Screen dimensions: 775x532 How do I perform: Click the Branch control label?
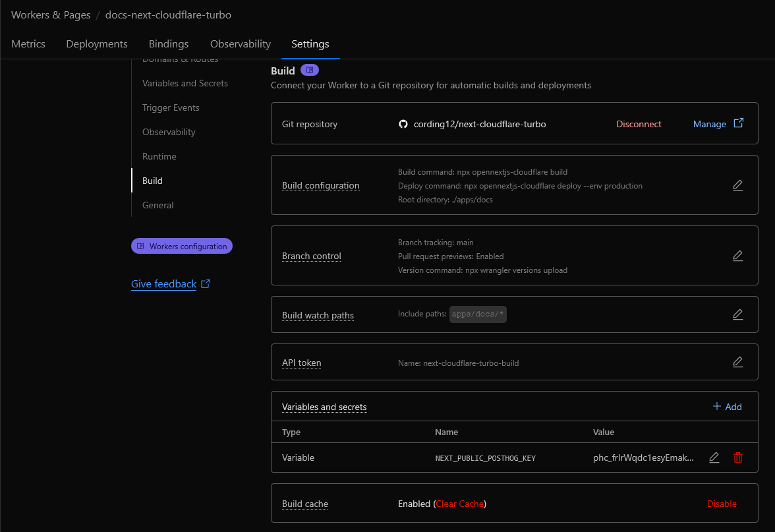click(x=311, y=256)
